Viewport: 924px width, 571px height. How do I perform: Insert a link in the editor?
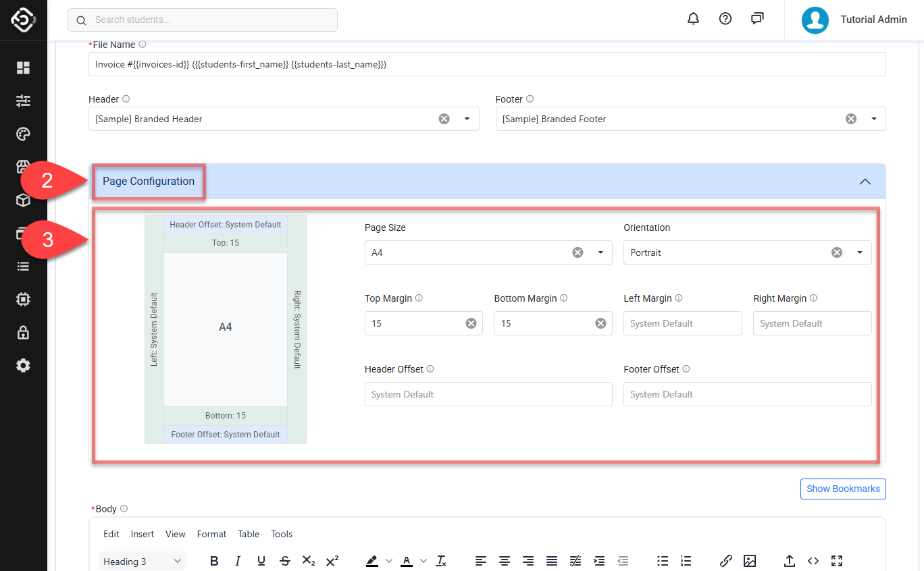click(x=726, y=561)
